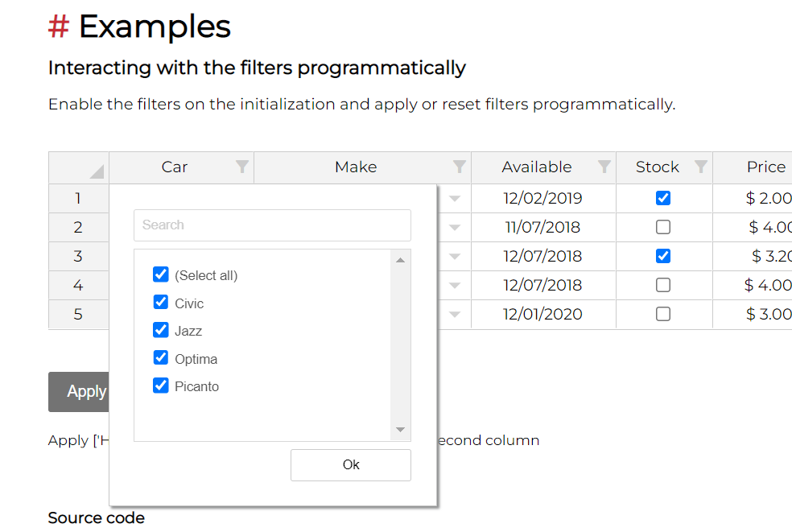792x532 pixels.
Task: Uncheck the Picanto filter option
Action: (x=161, y=386)
